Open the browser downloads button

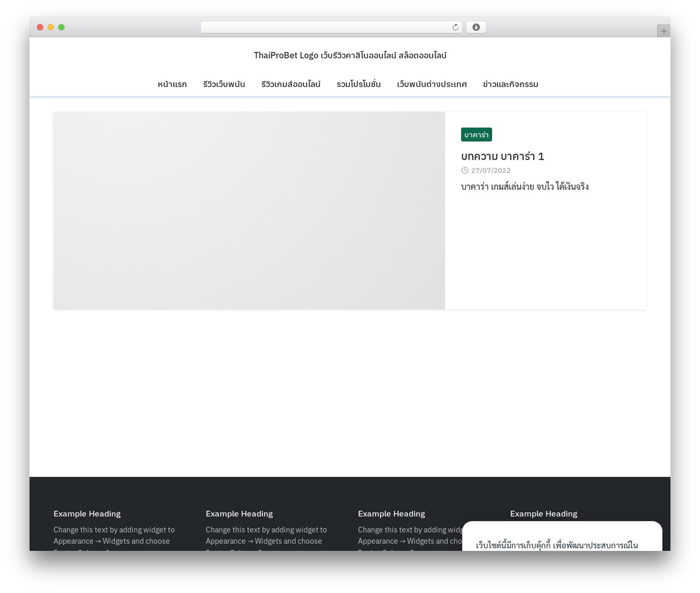click(x=476, y=27)
